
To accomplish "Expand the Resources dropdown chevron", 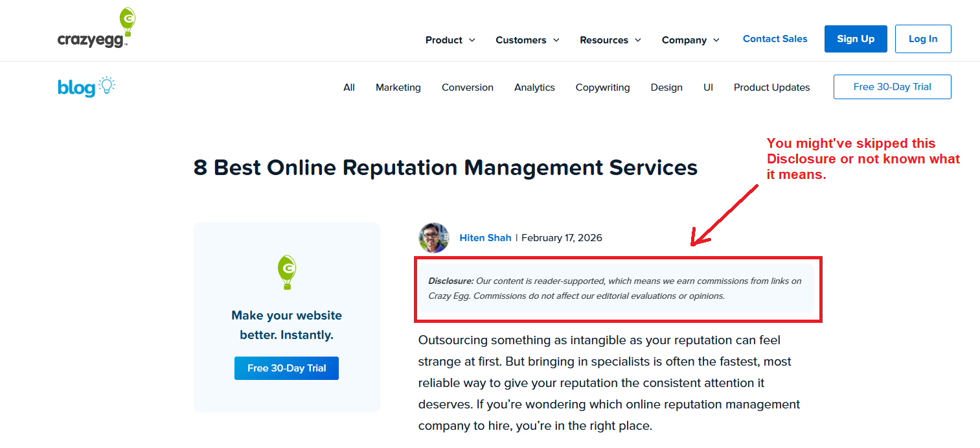I will pyautogui.click(x=638, y=40).
